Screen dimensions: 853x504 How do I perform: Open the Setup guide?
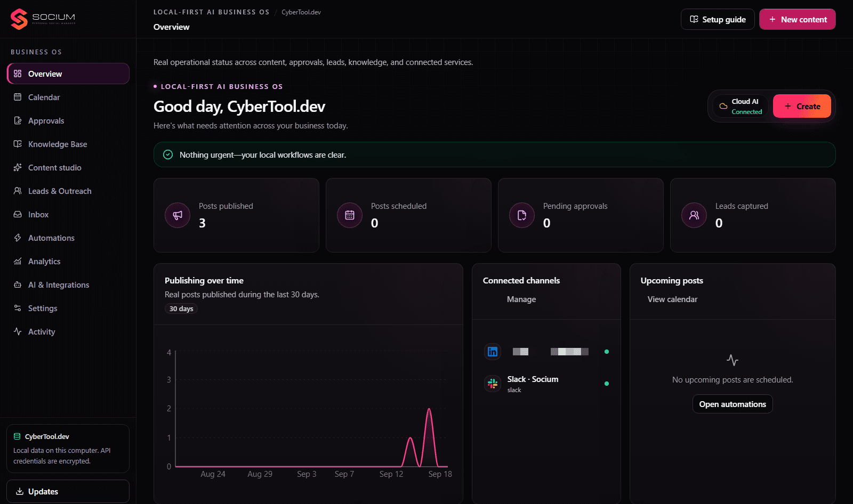tap(718, 19)
